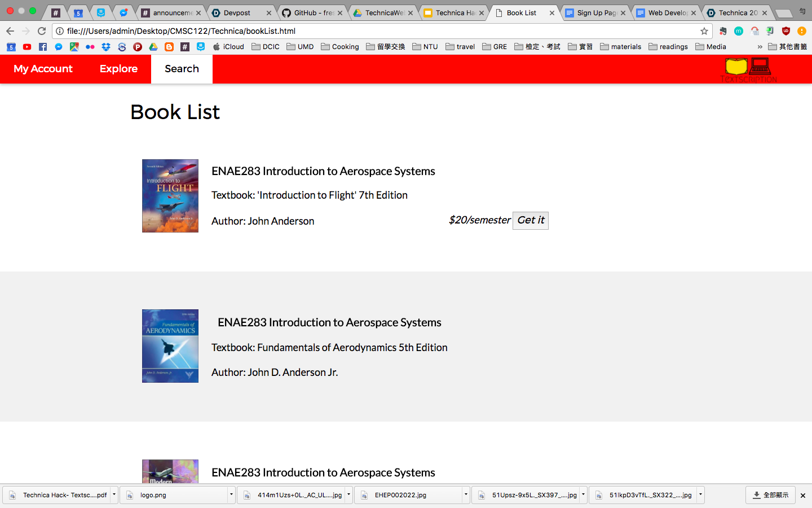Open options arrow for EHEP002022.jpg download
The image size is (812, 508).
466,495
